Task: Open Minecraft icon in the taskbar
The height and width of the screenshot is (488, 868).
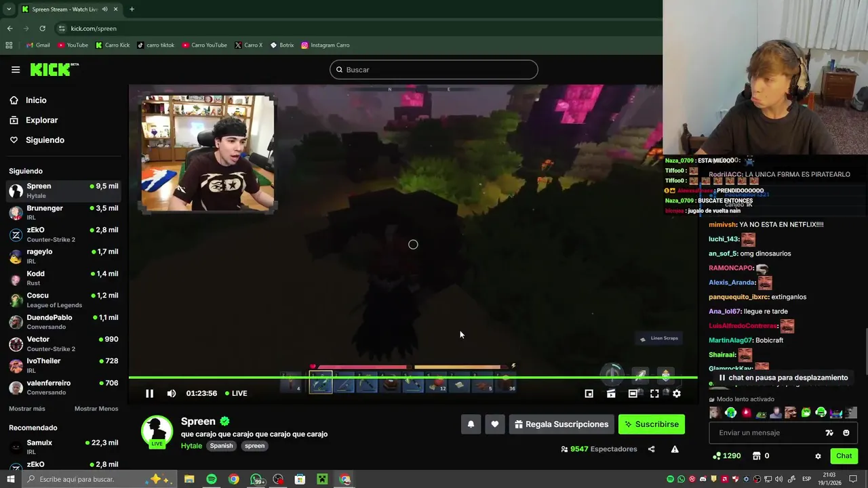Action: (322, 479)
